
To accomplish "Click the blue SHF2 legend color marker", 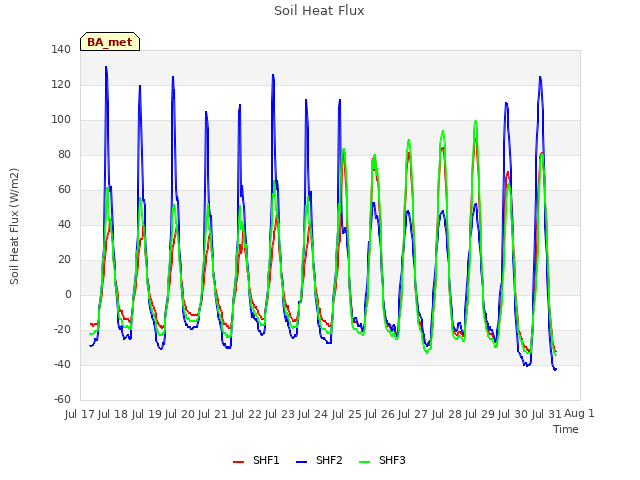I will pyautogui.click(x=301, y=462).
